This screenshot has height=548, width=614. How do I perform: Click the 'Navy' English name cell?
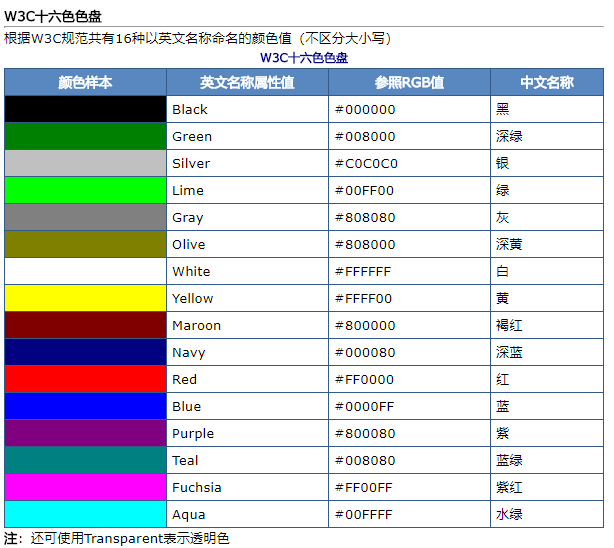coord(248,353)
